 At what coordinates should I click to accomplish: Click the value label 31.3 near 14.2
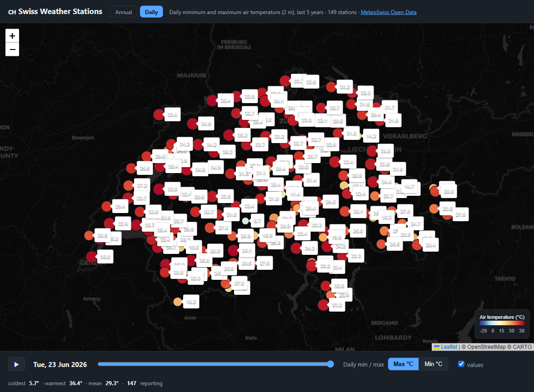click(x=351, y=133)
